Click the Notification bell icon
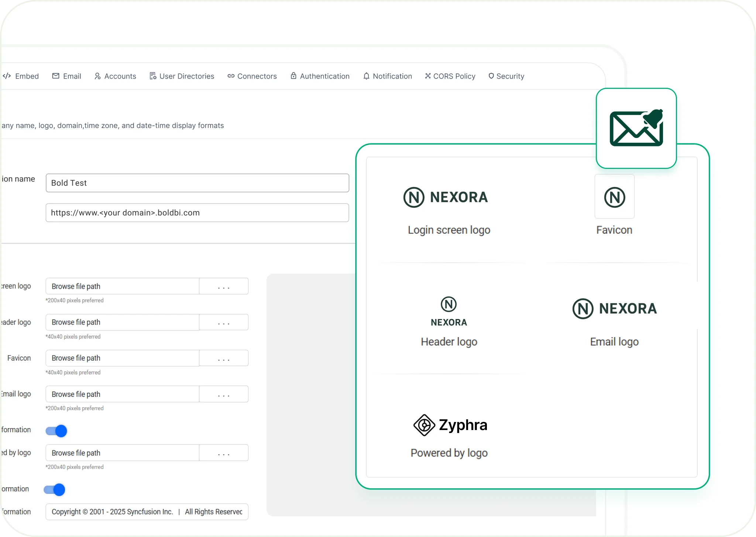Image resolution: width=756 pixels, height=537 pixels. point(366,76)
